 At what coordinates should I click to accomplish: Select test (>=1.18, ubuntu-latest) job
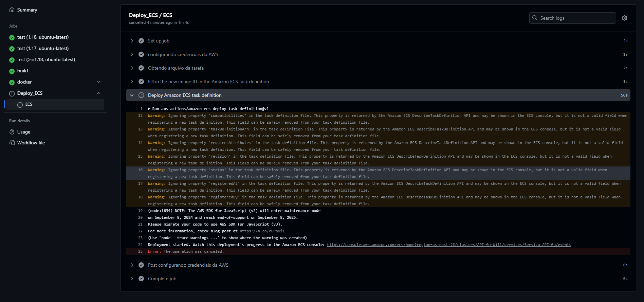[x=46, y=59]
